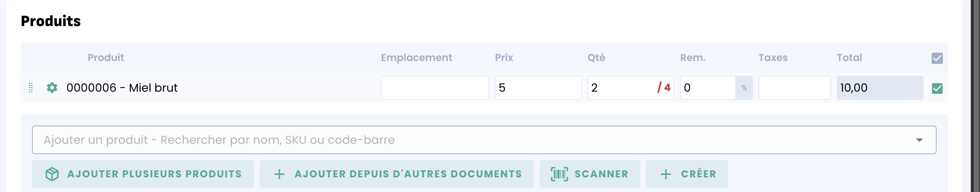Click the Rem. discount field showing 0
Screen dimensions: 980x192
coord(708,88)
